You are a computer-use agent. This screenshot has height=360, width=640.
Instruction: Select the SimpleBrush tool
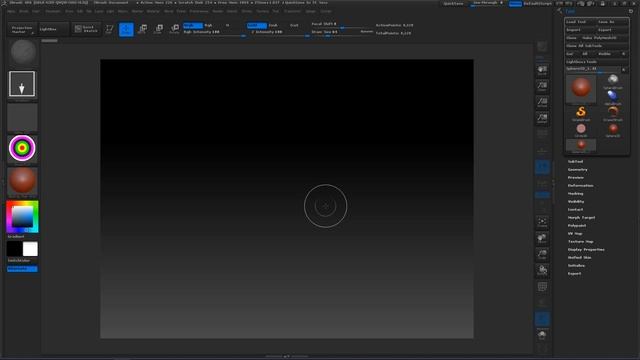click(581, 113)
